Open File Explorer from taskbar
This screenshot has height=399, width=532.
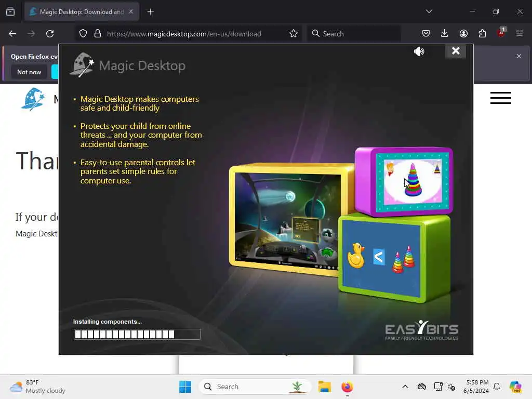tap(324, 387)
